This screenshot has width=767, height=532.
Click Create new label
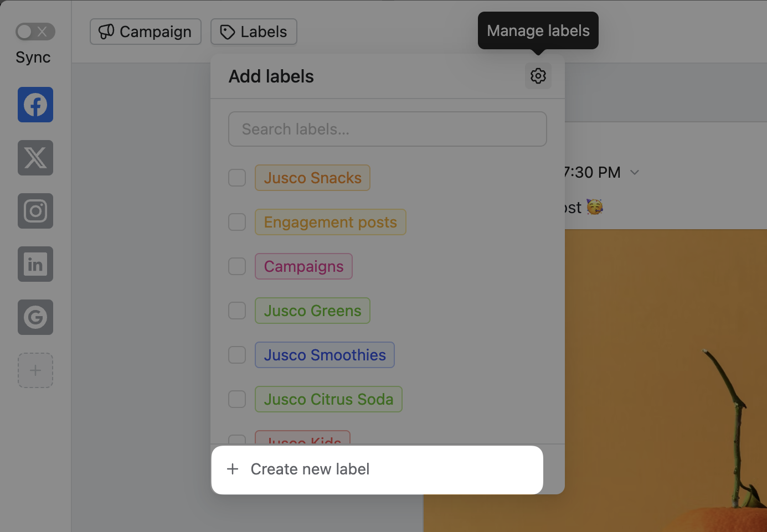coord(310,469)
